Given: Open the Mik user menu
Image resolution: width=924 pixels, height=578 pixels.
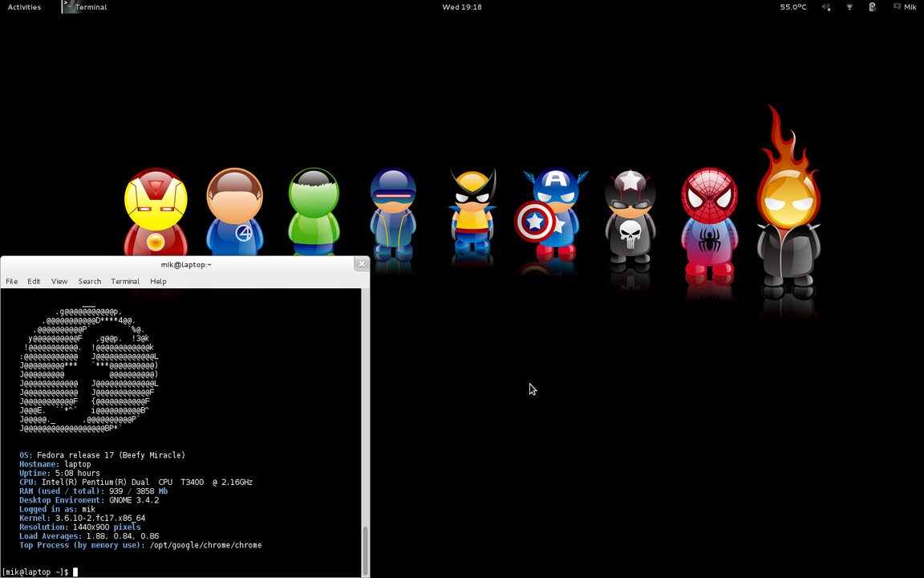Looking at the screenshot, I should coord(905,7).
